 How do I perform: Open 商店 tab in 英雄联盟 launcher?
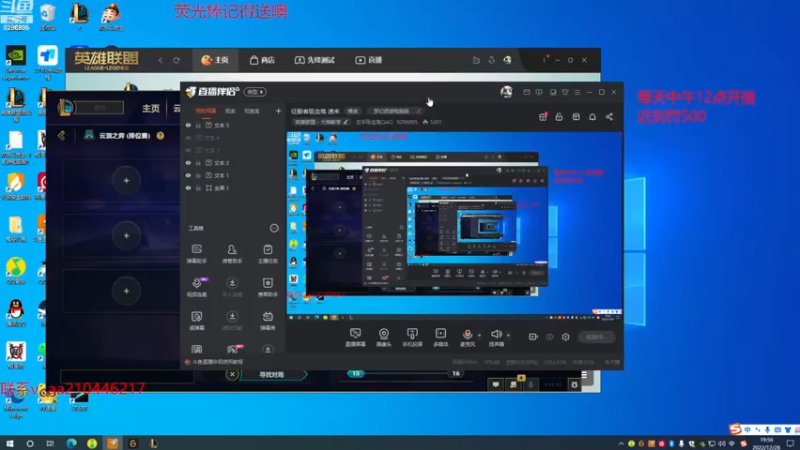262,60
